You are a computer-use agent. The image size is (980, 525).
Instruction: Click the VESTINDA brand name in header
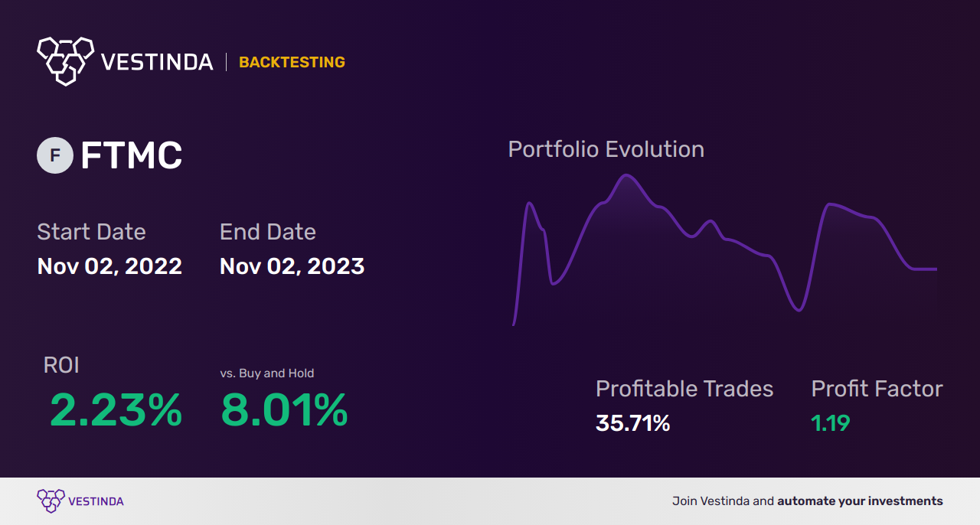157,62
